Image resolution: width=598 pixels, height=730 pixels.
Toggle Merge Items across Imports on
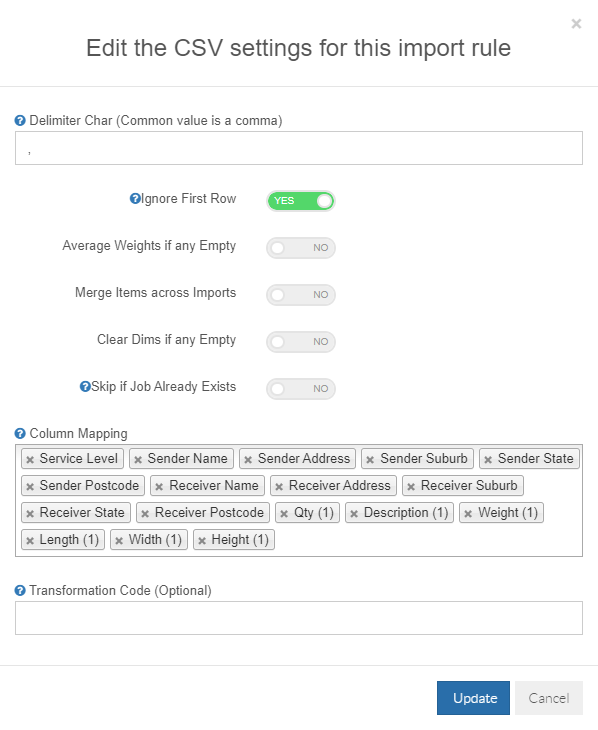click(x=301, y=295)
